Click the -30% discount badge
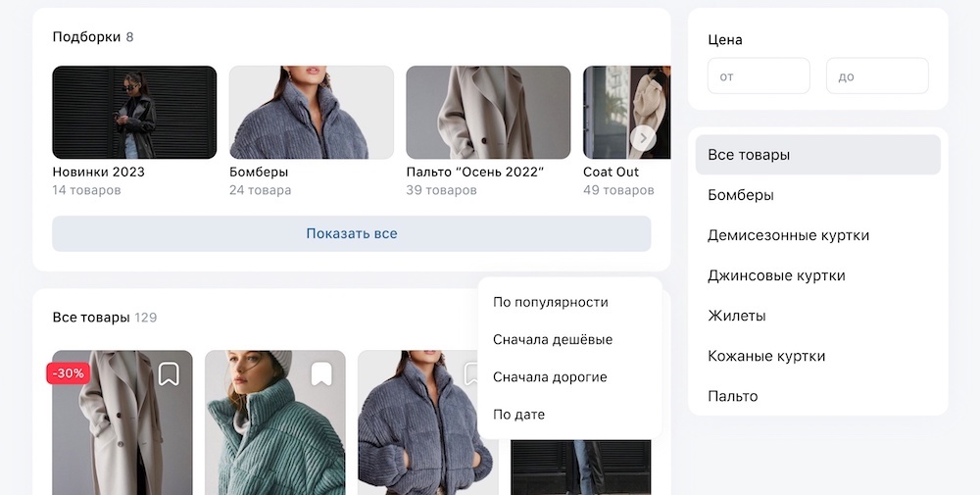 (68, 372)
